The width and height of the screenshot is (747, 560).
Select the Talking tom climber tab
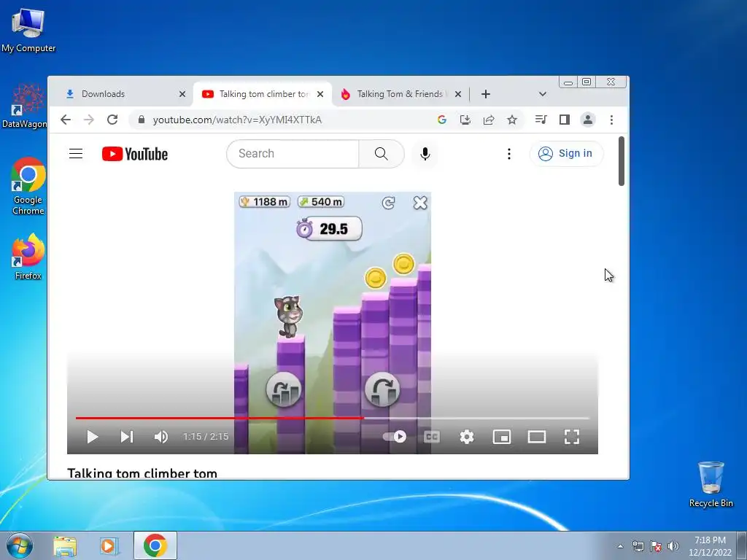[x=258, y=94]
